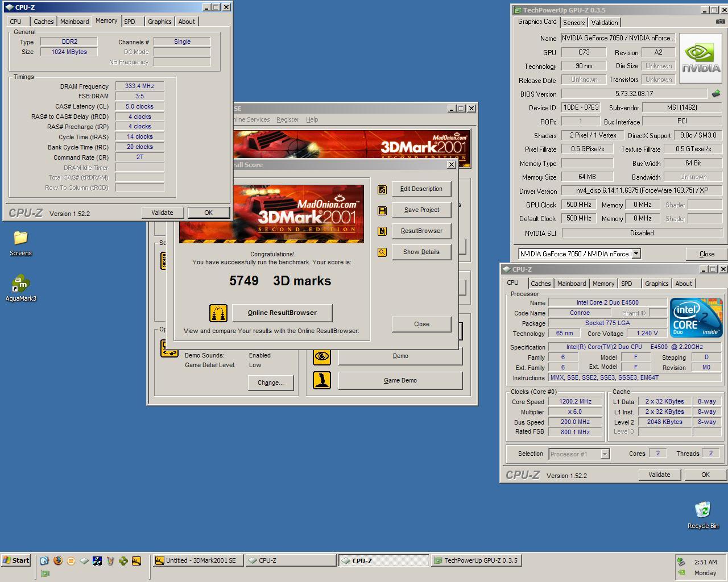
Task: Click the Core Speed 1200.2 MHz value
Action: (x=576, y=402)
